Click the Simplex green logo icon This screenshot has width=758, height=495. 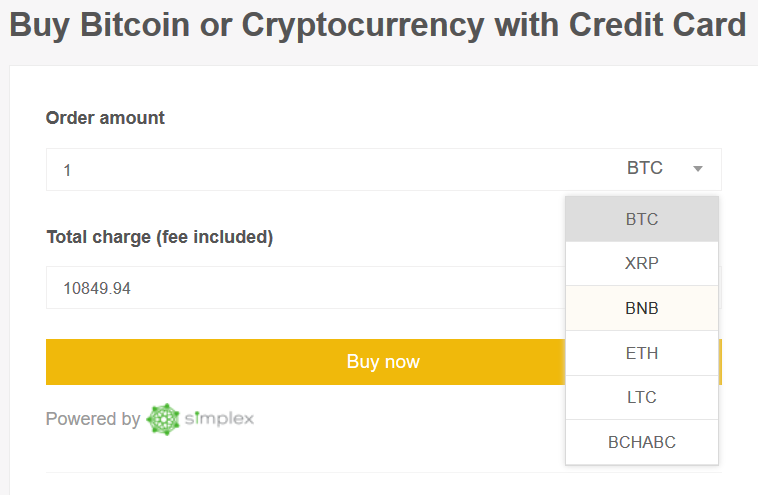(163, 419)
